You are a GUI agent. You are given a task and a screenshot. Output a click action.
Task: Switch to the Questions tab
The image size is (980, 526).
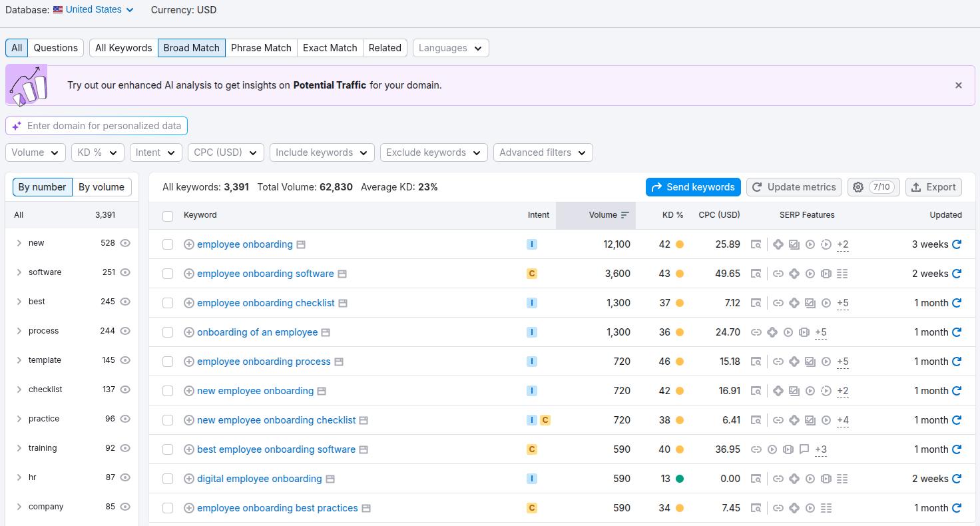coord(55,47)
